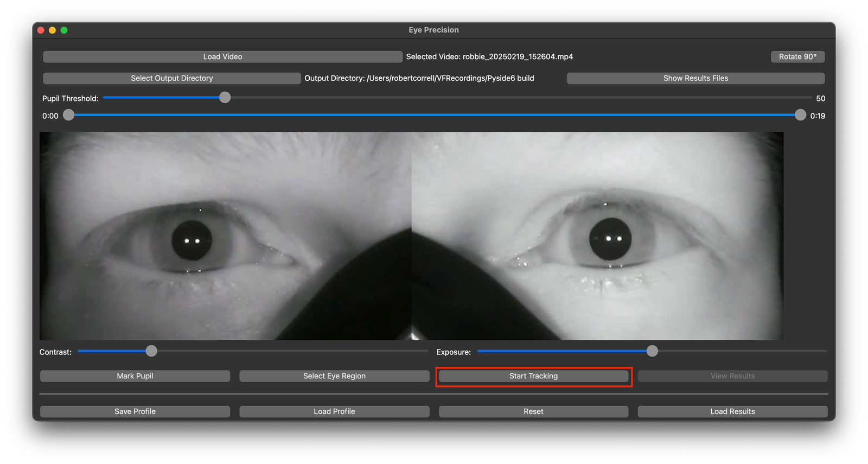Click the Pupil Threshold value 50

pos(820,98)
